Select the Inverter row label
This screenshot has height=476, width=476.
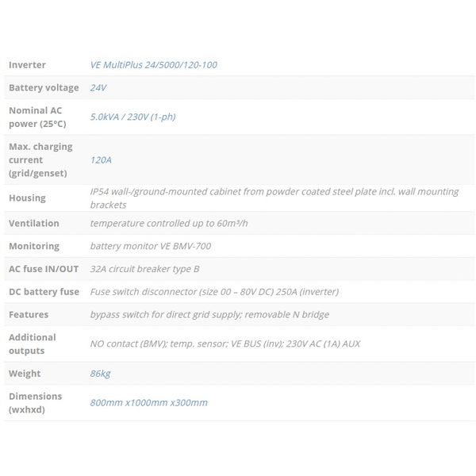tap(27, 65)
